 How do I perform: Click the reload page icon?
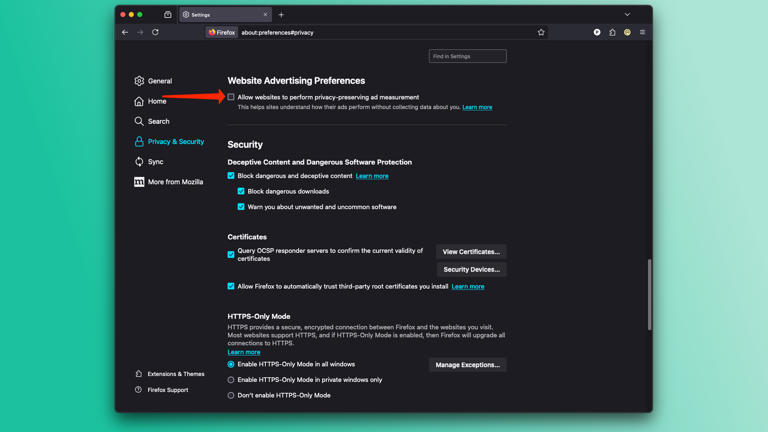pos(155,32)
